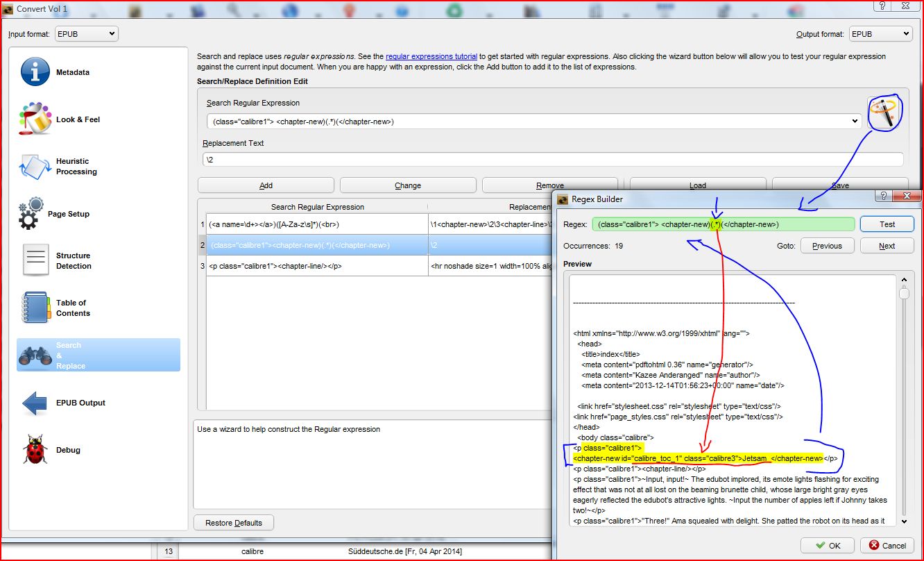Open the regular expressions tutorial link
Screen dimensions: 924x561
pyautogui.click(x=431, y=56)
